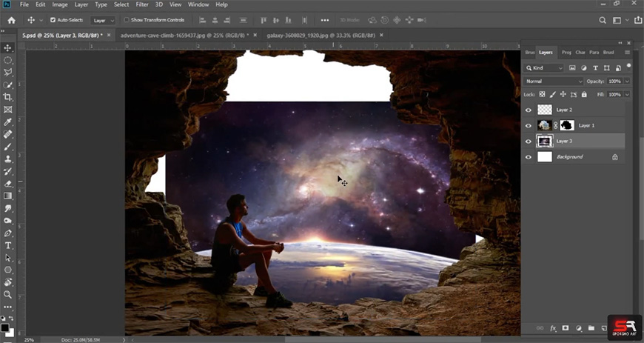Open the File menu
Screen dimensions: 644x343
24,4
